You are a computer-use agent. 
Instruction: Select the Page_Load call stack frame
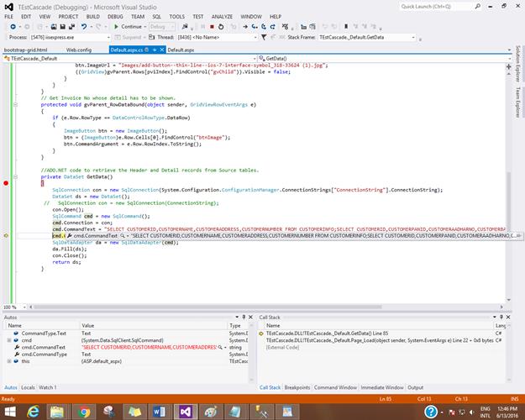tap(353, 340)
